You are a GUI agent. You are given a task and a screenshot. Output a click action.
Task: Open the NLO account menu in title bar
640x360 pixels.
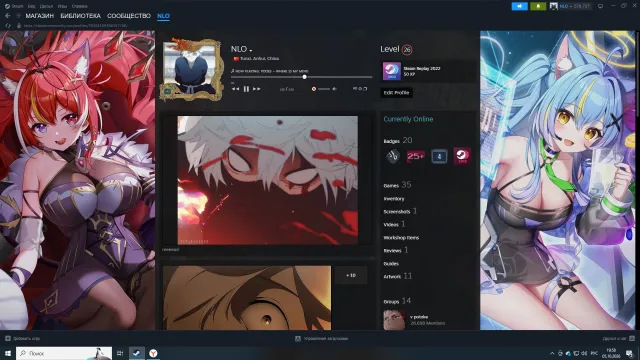[575, 6]
